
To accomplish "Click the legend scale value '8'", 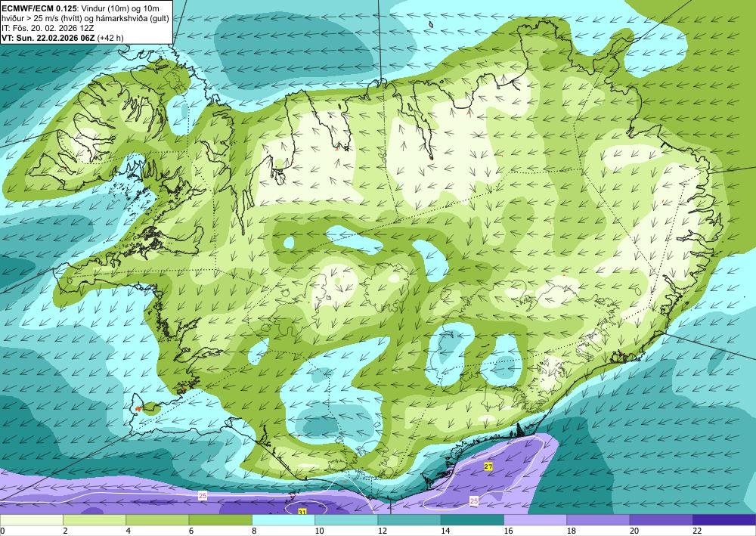I will pyautogui.click(x=253, y=531).
